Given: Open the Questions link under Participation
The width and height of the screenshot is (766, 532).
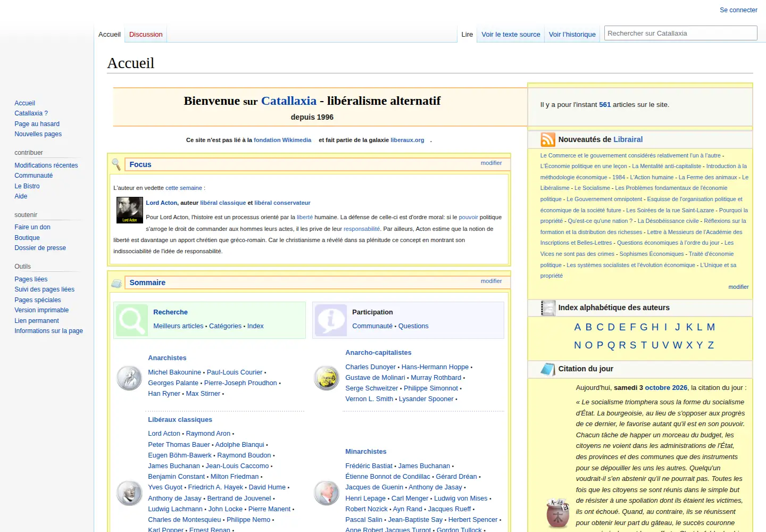Looking at the screenshot, I should point(413,326).
